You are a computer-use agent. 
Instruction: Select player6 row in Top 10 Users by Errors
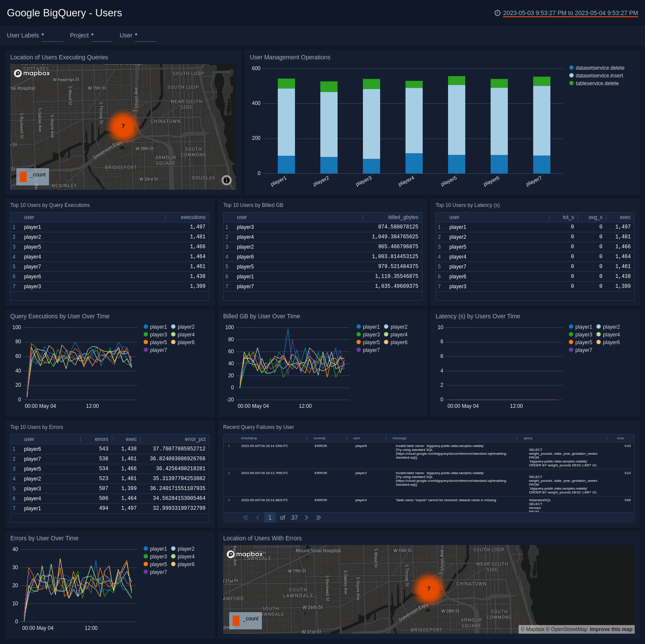tap(110, 449)
